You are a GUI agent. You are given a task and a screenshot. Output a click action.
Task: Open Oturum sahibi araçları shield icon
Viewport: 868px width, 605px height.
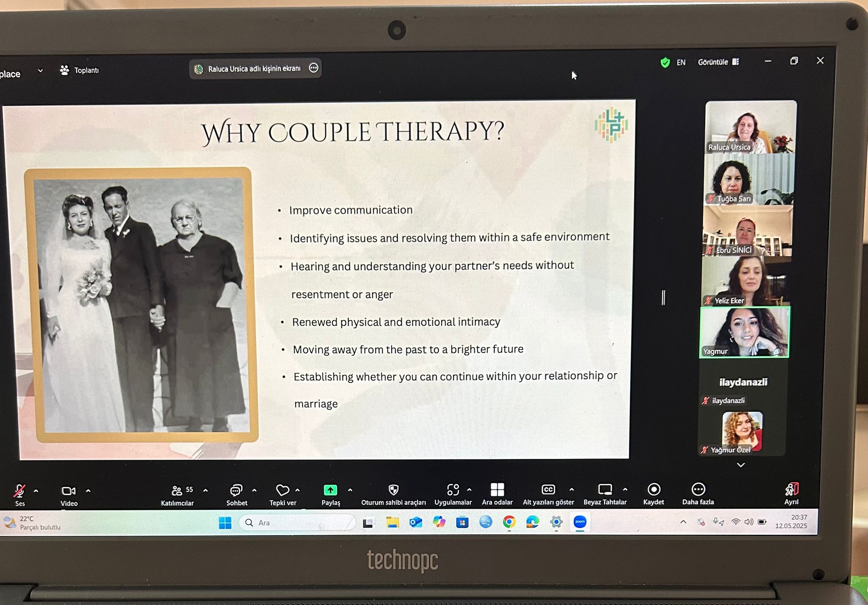393,490
